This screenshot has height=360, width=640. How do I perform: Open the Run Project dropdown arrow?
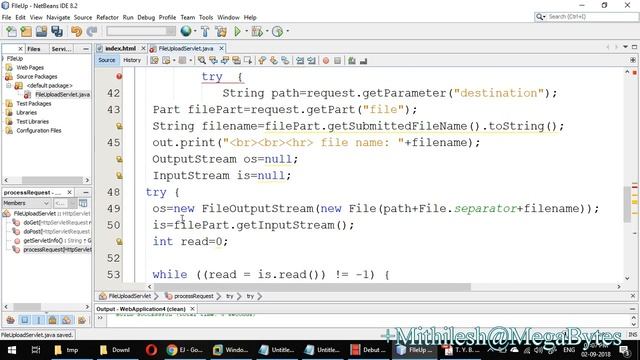click(x=247, y=31)
